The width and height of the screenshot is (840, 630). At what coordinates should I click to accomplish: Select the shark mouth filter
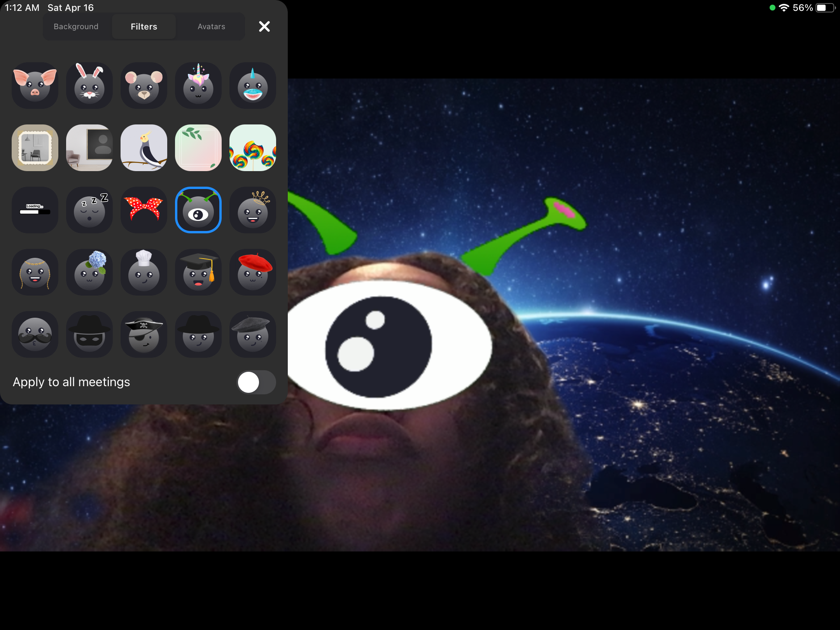click(x=253, y=86)
